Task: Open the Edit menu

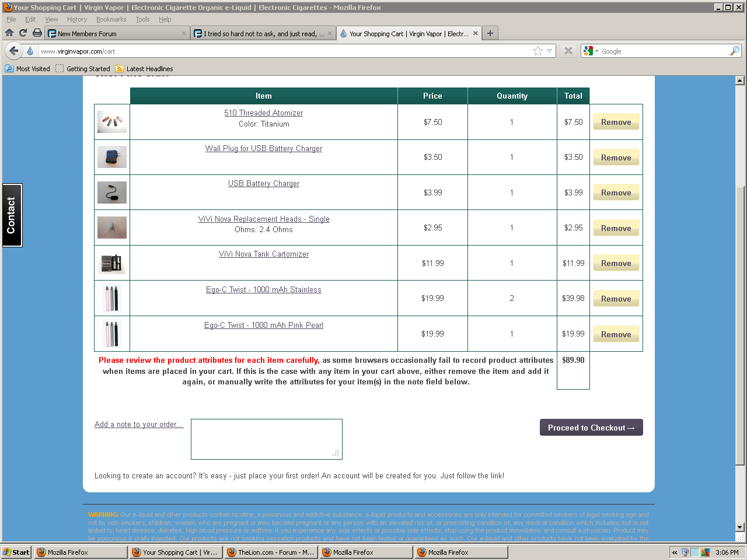Action: click(30, 19)
